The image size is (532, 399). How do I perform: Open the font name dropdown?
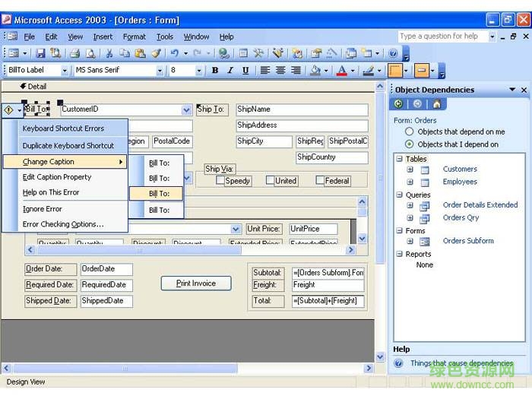click(160, 71)
